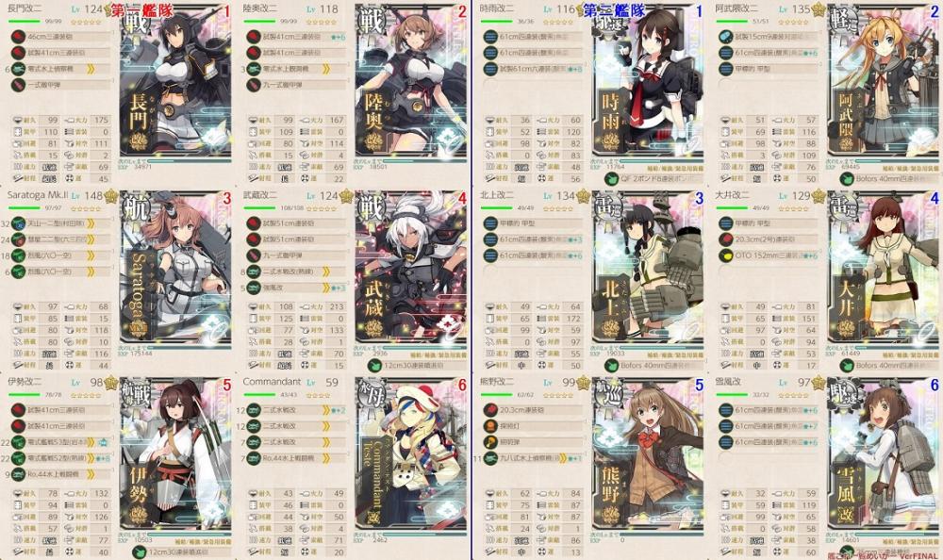Image resolution: width=943 pixels, height=560 pixels.
Task: Open the 長門 character card
Action: pos(175,80)
